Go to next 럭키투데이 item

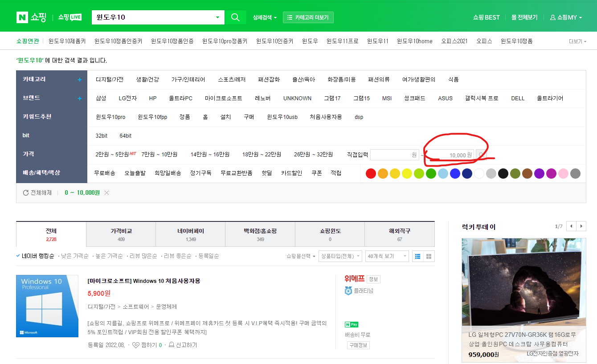point(581,226)
